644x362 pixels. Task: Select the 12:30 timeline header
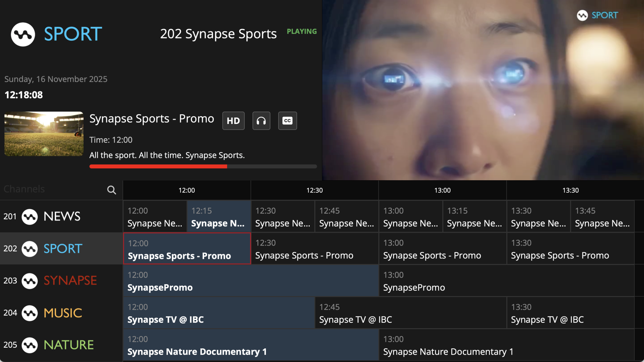pyautogui.click(x=314, y=190)
